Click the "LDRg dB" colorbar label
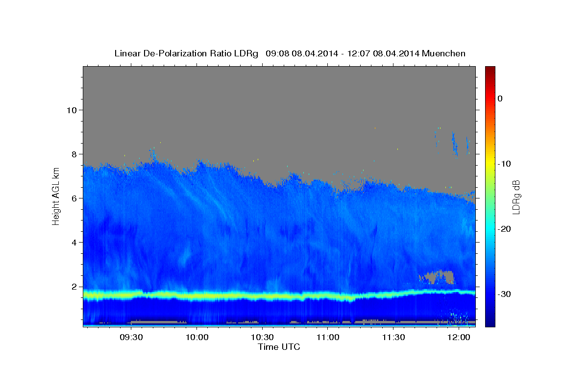The image size is (588, 392). (x=516, y=197)
